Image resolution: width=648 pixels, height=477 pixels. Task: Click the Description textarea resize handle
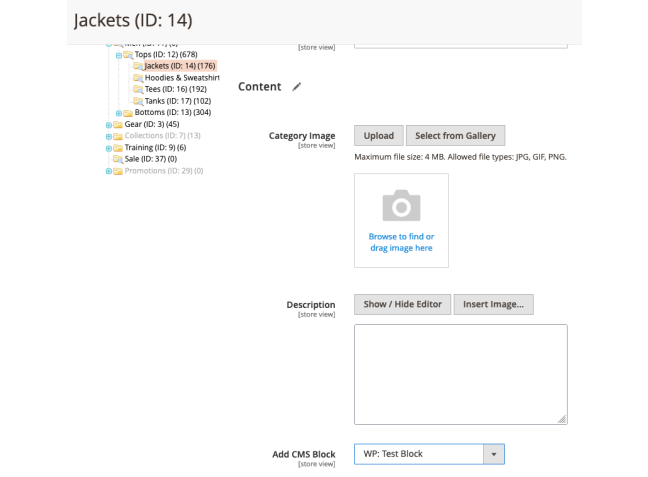562,419
